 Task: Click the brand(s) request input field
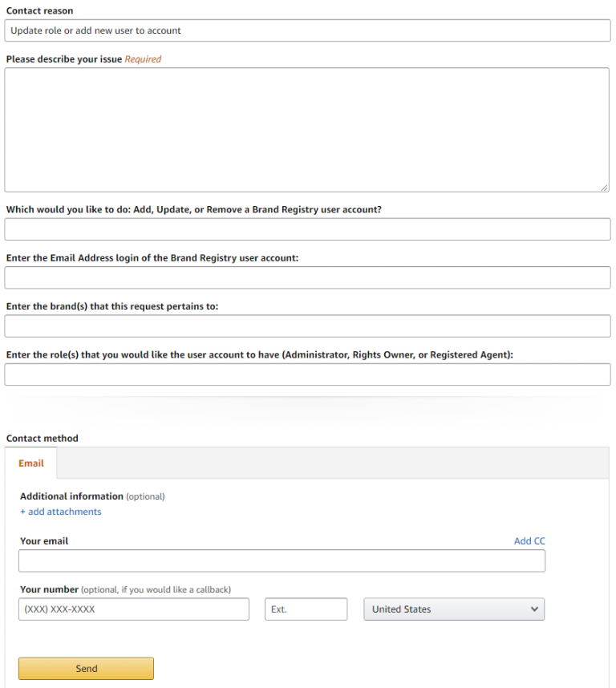pos(307,326)
